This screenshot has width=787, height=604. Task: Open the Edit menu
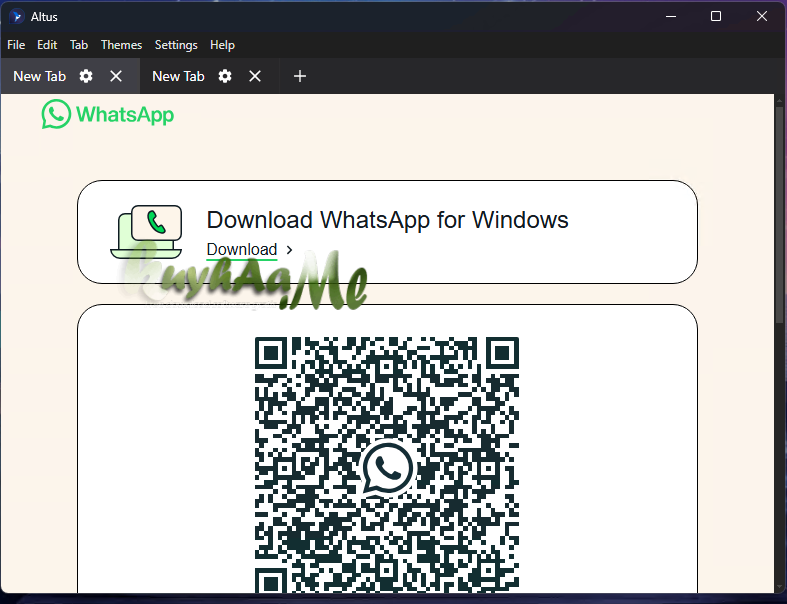(47, 45)
